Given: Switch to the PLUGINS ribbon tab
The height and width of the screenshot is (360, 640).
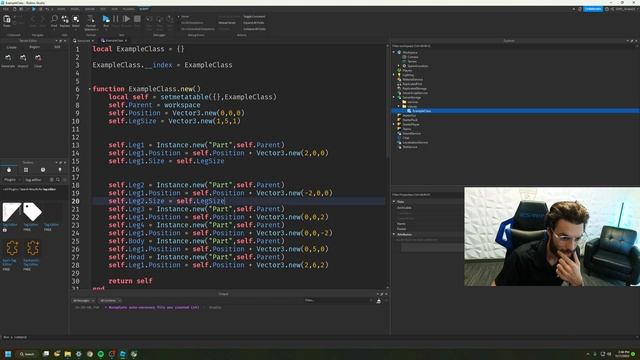Looking at the screenshot, I should (129, 9).
